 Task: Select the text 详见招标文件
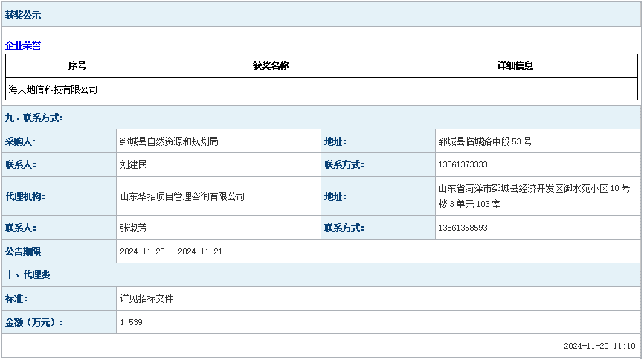click(x=146, y=298)
